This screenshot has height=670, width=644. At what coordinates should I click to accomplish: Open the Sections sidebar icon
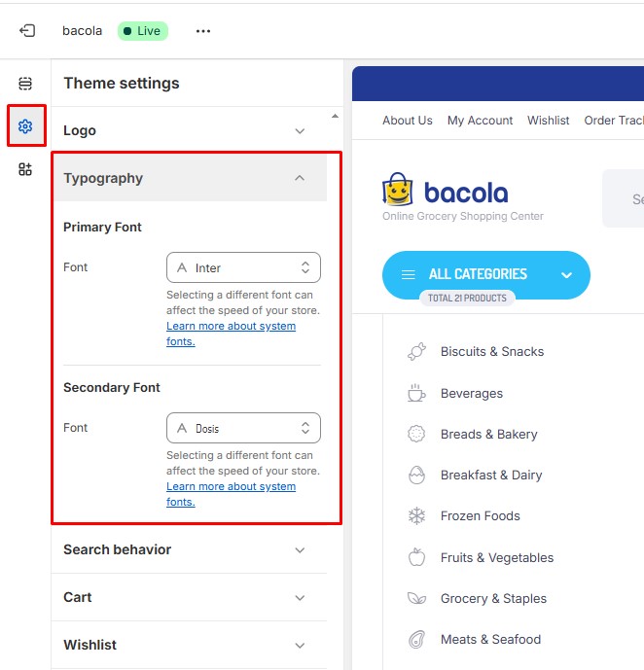(25, 84)
